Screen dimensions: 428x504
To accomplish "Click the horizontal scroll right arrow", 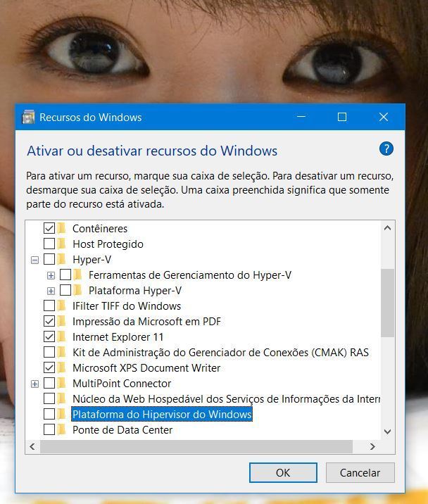I will tap(372, 446).
